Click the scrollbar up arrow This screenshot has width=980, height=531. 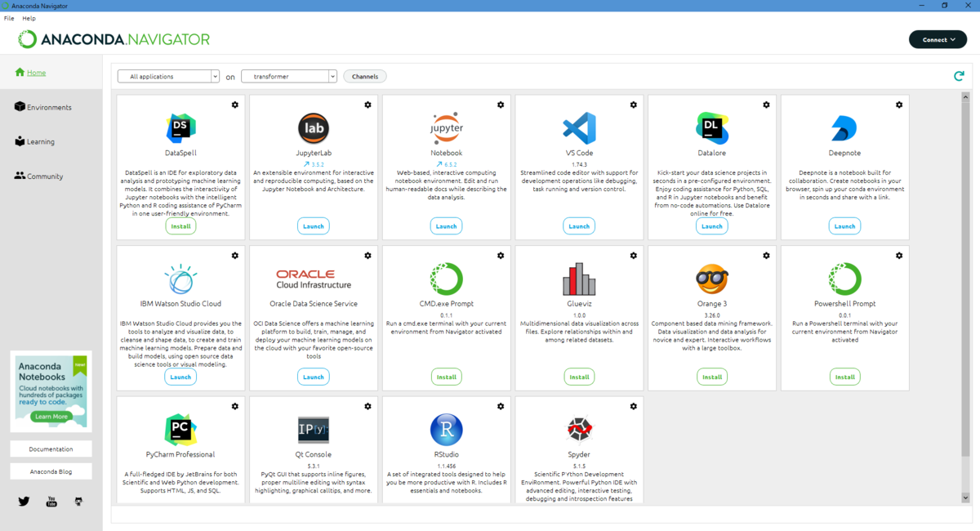965,97
